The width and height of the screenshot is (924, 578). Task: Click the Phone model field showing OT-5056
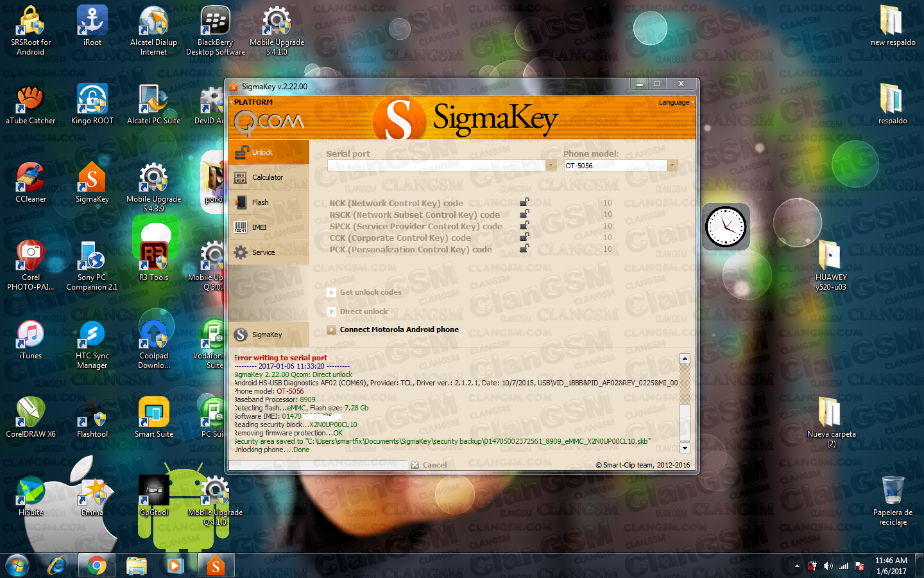pyautogui.click(x=615, y=166)
